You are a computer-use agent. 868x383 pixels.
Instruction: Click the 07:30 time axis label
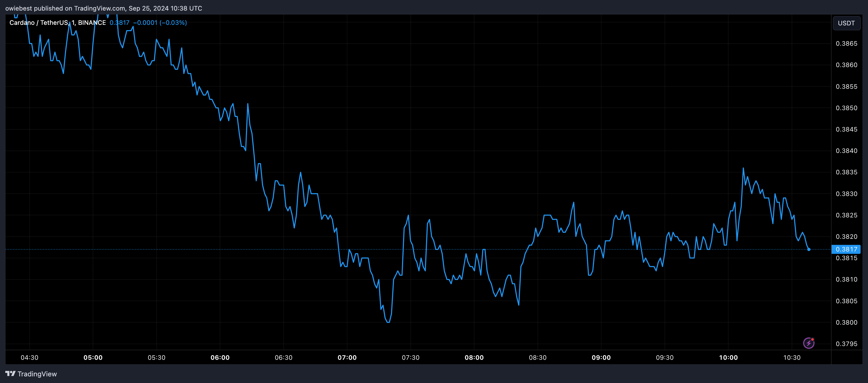pyautogui.click(x=411, y=357)
